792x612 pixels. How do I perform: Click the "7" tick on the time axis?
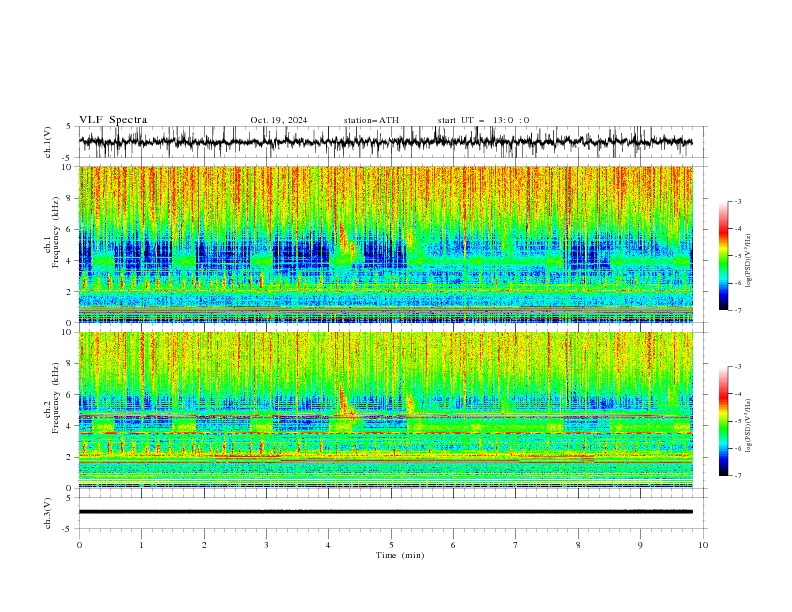click(516, 545)
